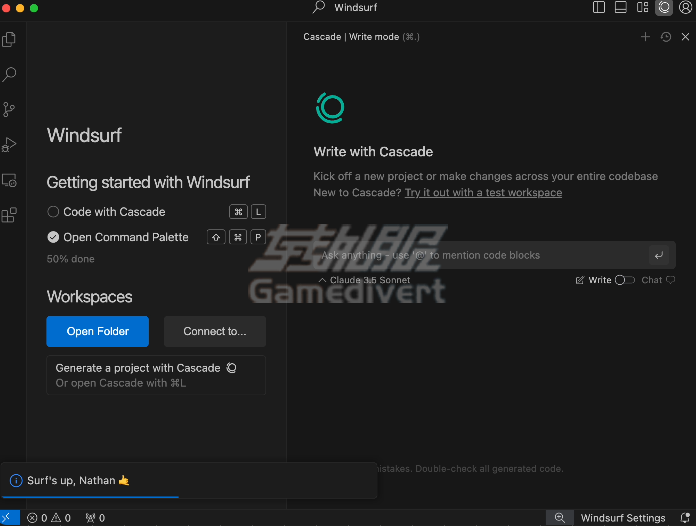Image resolution: width=696 pixels, height=526 pixels.
Task: Open the Explorer view in the activity bar
Action: click(x=9, y=40)
